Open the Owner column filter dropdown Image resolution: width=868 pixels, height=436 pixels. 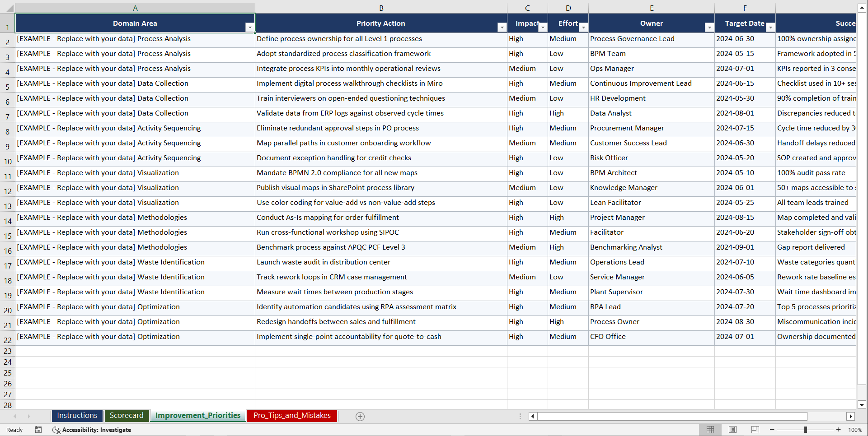[x=709, y=27]
